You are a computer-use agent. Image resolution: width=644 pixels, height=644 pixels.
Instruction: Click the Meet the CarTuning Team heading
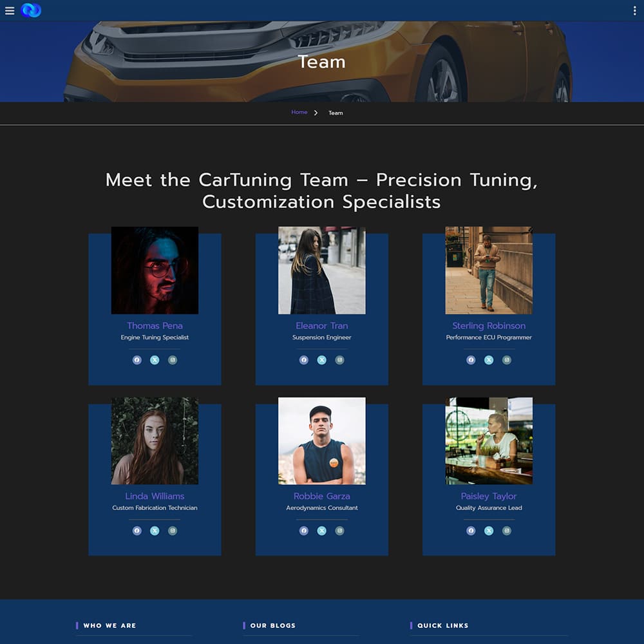[321, 191]
